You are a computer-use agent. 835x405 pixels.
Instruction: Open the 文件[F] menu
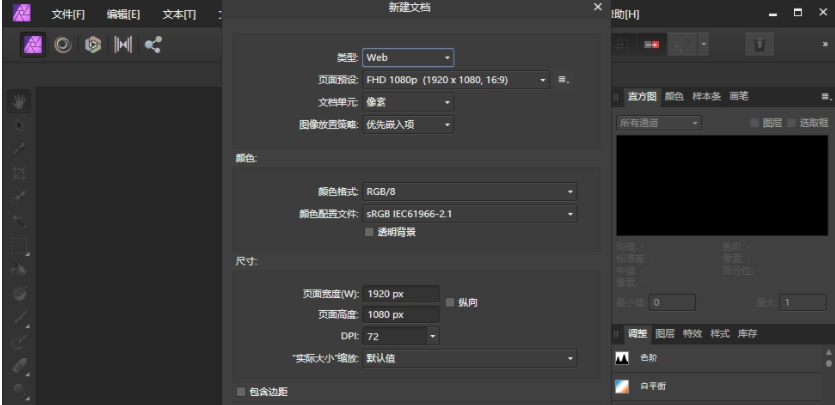(x=68, y=14)
